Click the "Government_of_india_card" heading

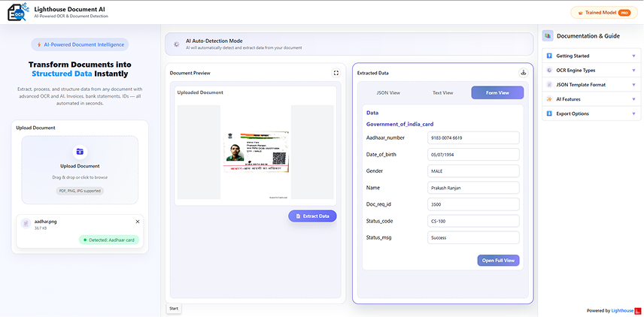coord(400,124)
